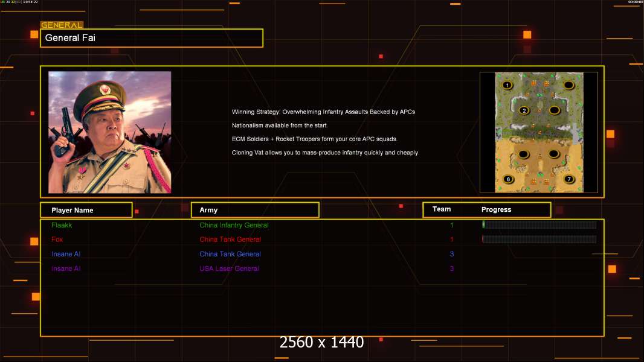
Task: Click the General Fai portrait image
Action: tap(110, 132)
